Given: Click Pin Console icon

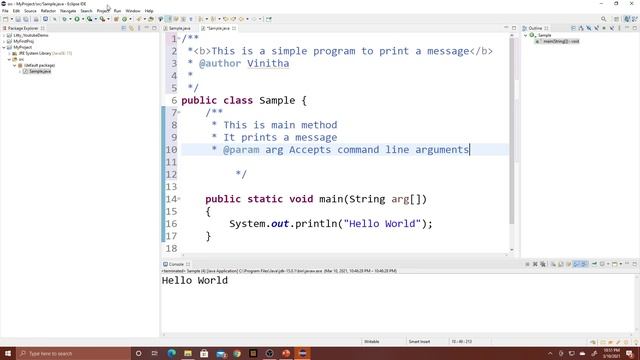Looking at the screenshot, I should coord(594,264).
